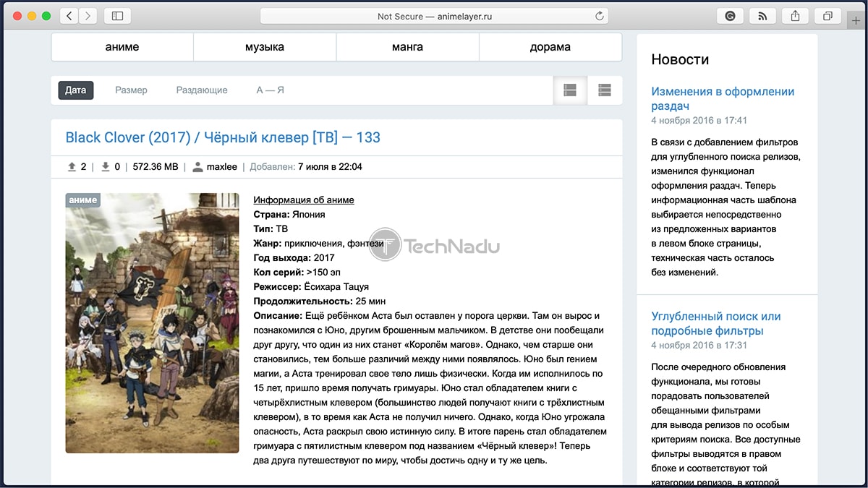Open the манга section
868x488 pixels.
click(408, 47)
